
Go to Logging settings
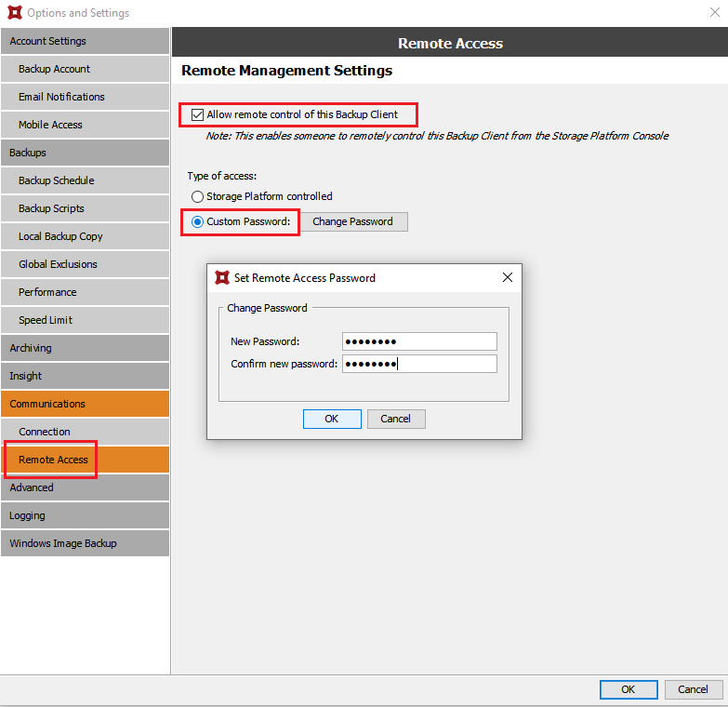pyautogui.click(x=85, y=515)
